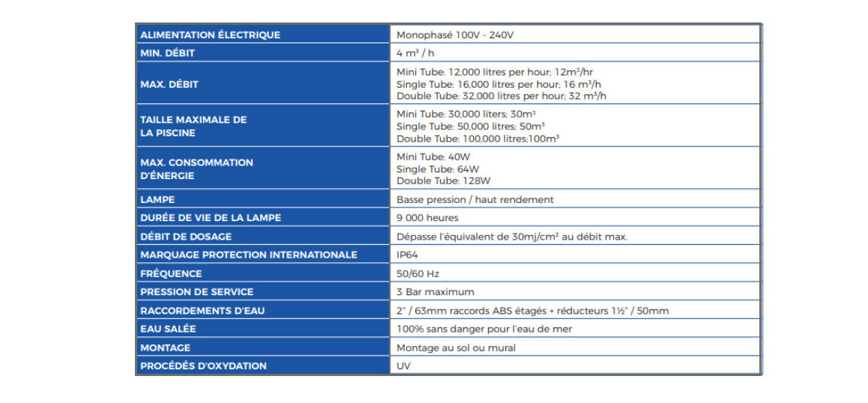The width and height of the screenshot is (868, 403).
Task: Click the PROCÉDÉS D'OXYDATION row label
Action: coord(203,366)
